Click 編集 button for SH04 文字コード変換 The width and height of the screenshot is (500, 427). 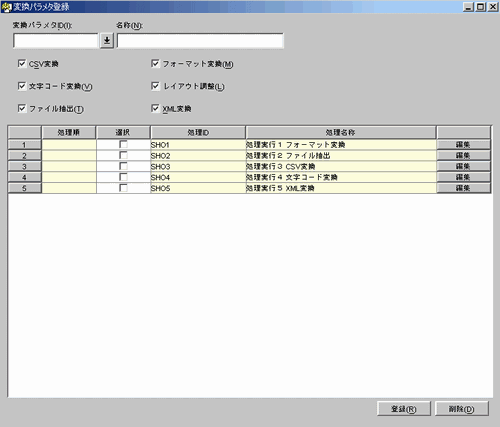[463, 177]
